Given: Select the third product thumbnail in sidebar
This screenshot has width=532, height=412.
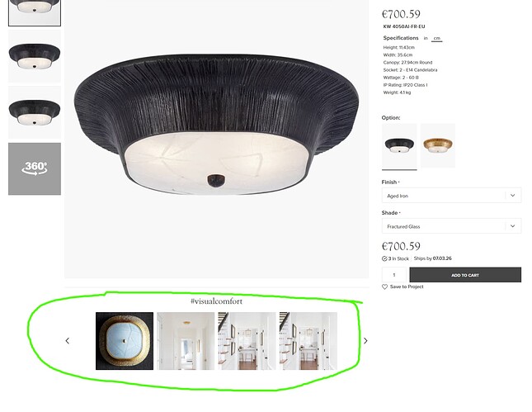Looking at the screenshot, I should [x=35, y=112].
